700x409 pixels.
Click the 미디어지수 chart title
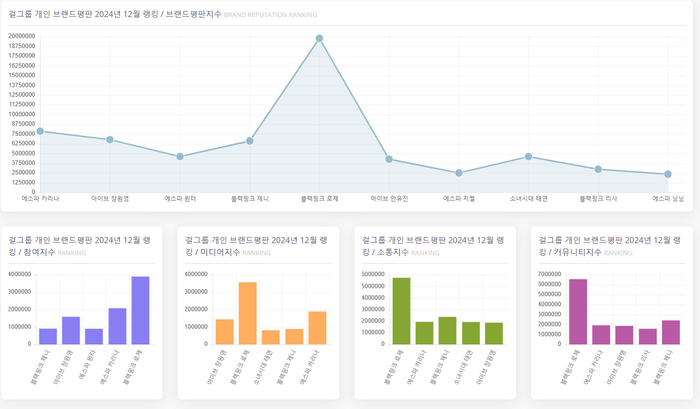tap(256, 246)
